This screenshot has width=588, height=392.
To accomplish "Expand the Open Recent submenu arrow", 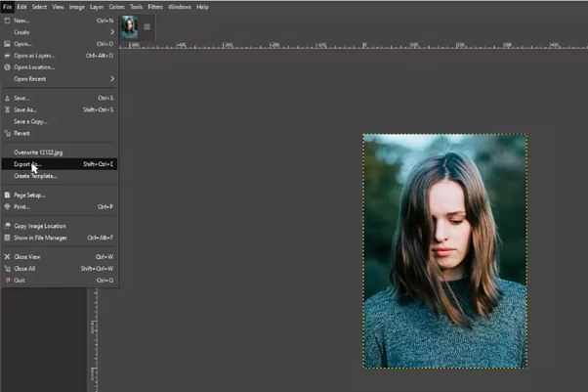I will click(x=112, y=79).
